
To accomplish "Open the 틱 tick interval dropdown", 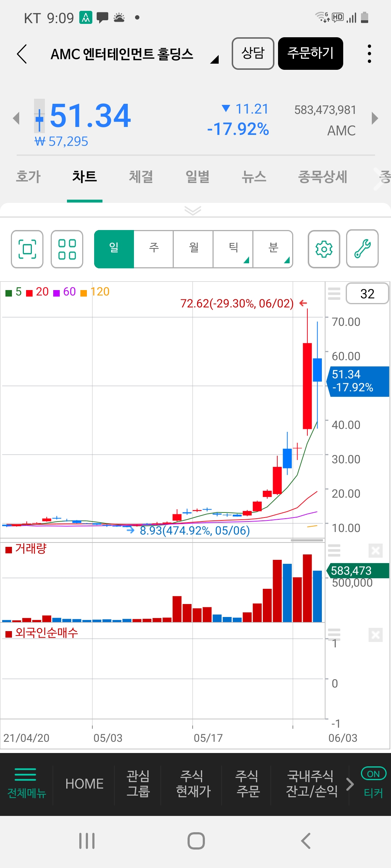I will [233, 249].
